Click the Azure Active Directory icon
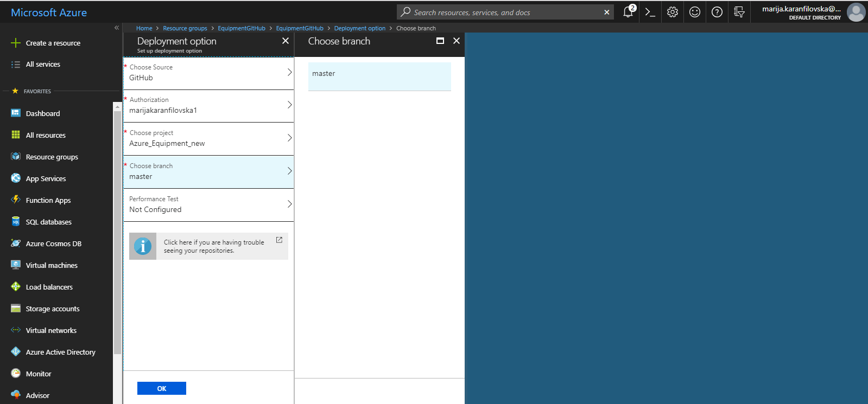 tap(16, 351)
